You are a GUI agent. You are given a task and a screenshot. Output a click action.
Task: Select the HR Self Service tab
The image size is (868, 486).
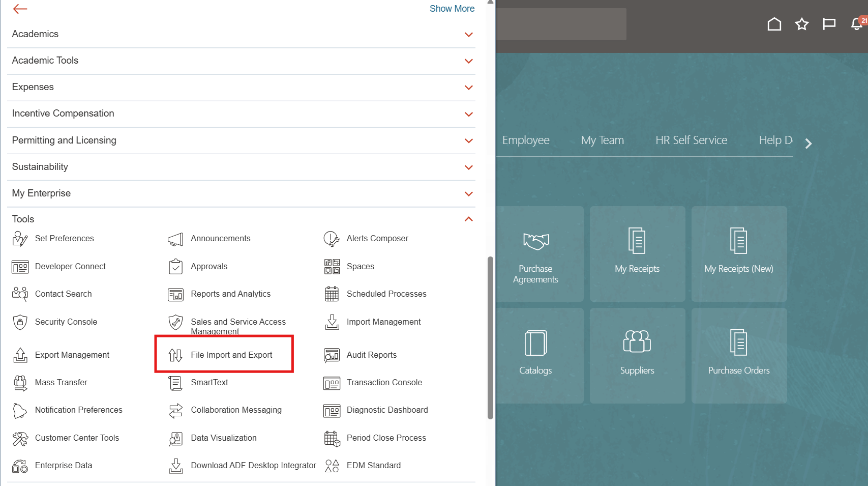tap(691, 140)
